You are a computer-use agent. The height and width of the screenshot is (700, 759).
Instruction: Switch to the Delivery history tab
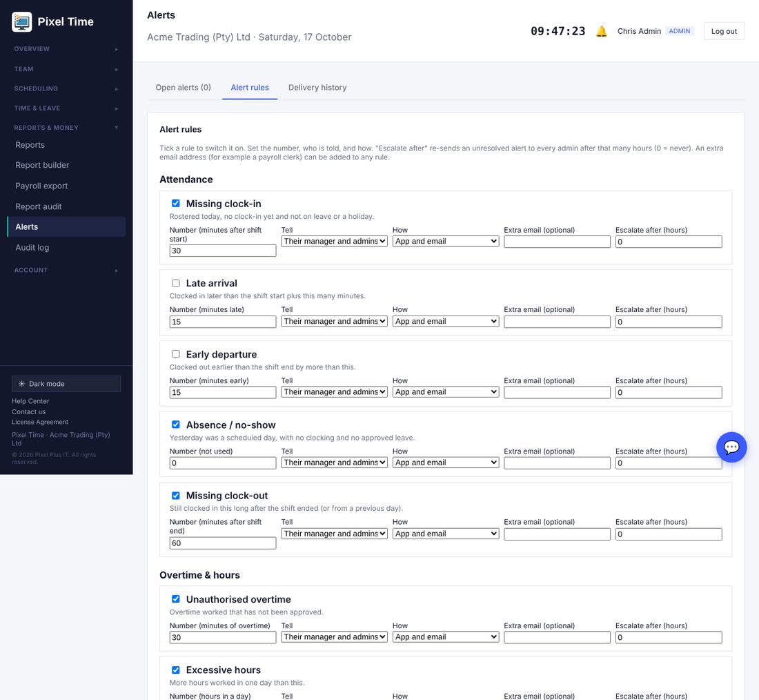click(317, 88)
